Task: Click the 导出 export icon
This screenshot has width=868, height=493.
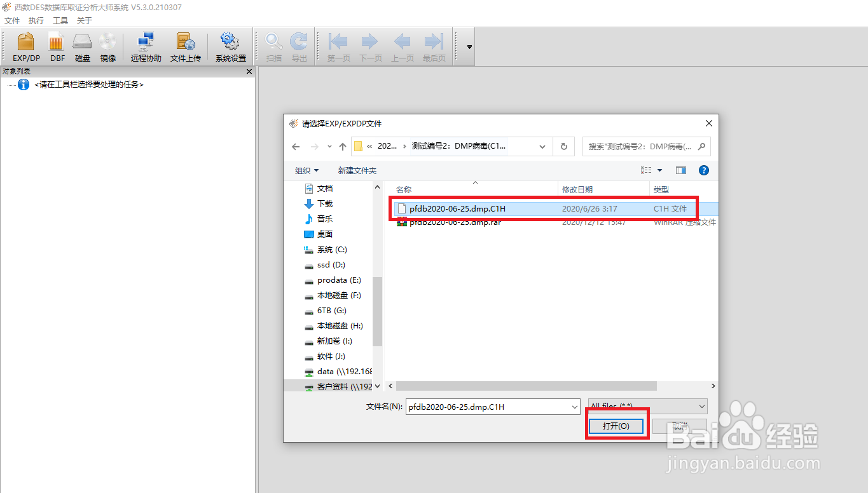Action: coord(299,48)
